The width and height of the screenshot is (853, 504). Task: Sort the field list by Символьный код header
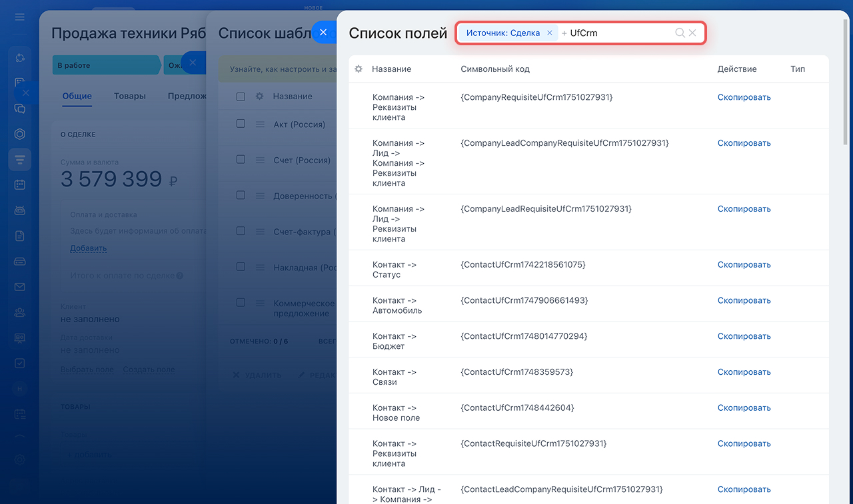click(495, 69)
